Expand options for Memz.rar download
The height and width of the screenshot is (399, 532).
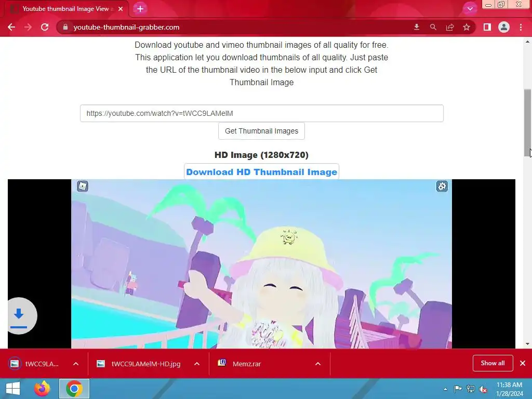click(x=318, y=364)
